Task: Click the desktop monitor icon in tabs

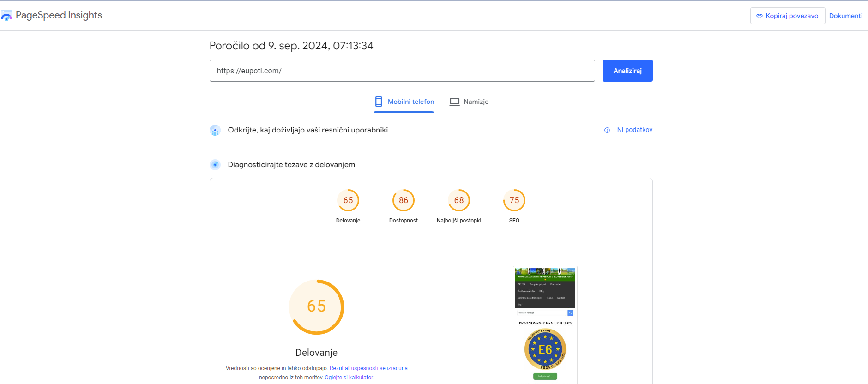Action: pyautogui.click(x=454, y=102)
